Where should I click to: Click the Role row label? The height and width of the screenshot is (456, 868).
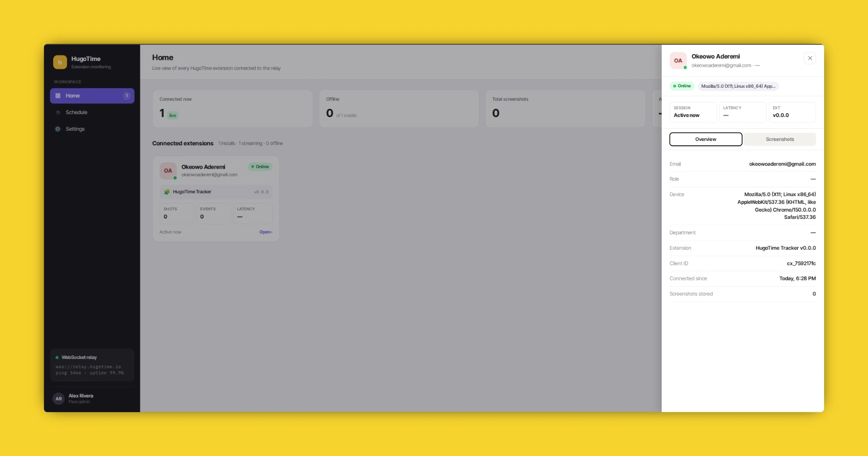coord(674,179)
